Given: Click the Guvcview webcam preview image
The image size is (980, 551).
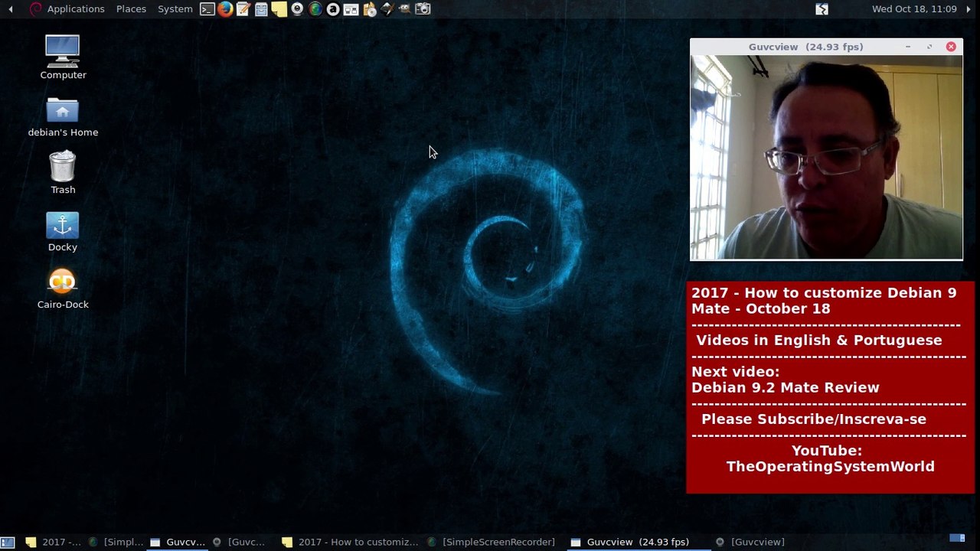Looking at the screenshot, I should (x=827, y=157).
